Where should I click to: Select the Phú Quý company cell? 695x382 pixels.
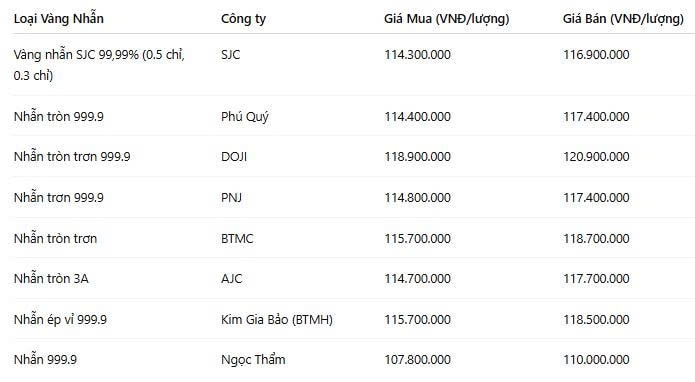tap(245, 117)
